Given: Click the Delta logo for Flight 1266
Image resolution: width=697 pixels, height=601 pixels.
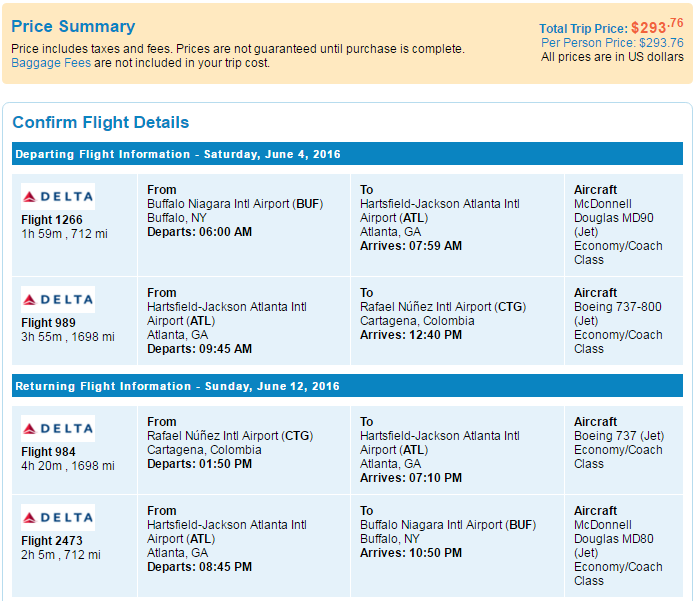Looking at the screenshot, I should coord(58,196).
